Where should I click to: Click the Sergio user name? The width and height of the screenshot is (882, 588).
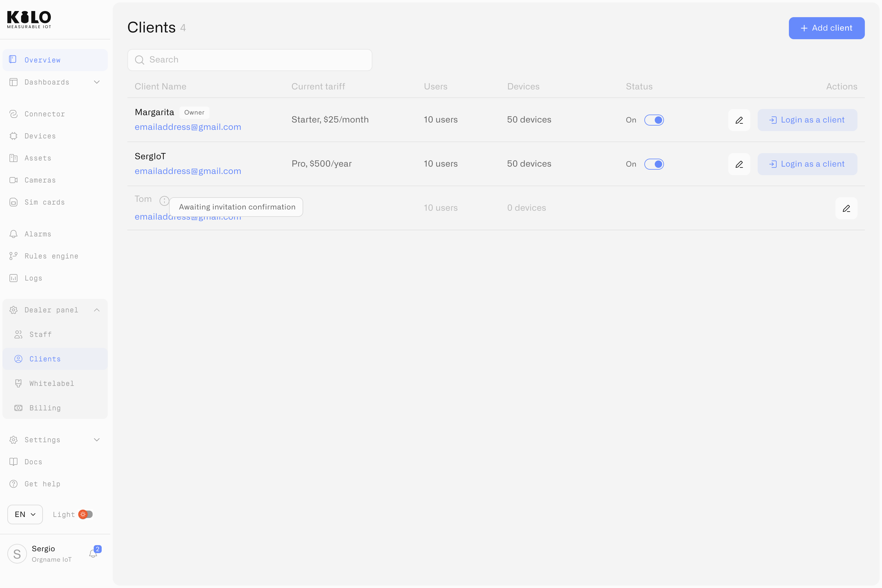pos(43,549)
